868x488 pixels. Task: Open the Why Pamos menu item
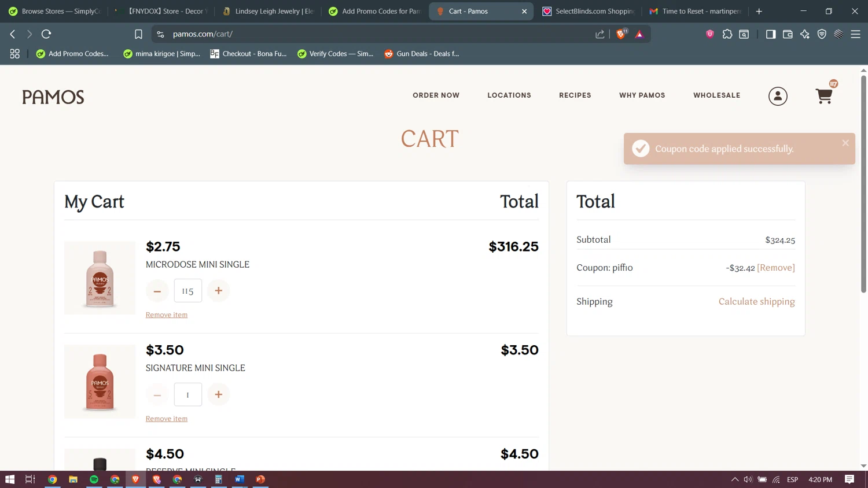[x=642, y=95]
